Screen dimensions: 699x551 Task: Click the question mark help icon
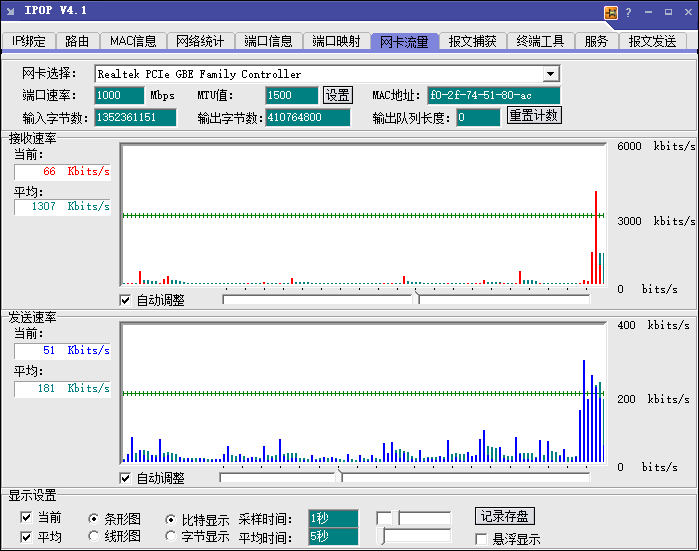click(628, 13)
